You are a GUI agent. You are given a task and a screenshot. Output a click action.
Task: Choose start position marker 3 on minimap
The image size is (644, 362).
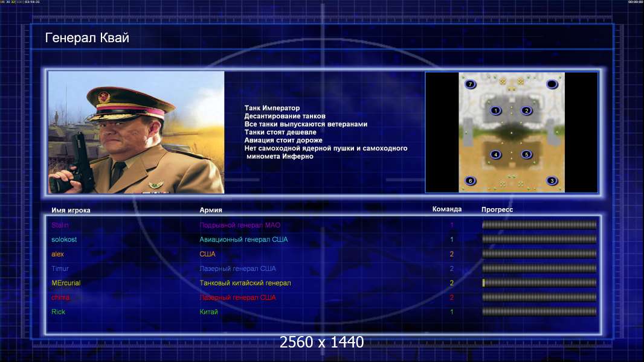click(x=552, y=181)
